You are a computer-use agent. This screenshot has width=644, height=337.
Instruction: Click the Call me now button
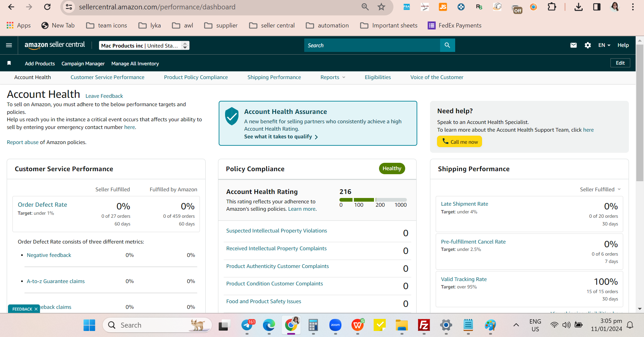pos(460,141)
